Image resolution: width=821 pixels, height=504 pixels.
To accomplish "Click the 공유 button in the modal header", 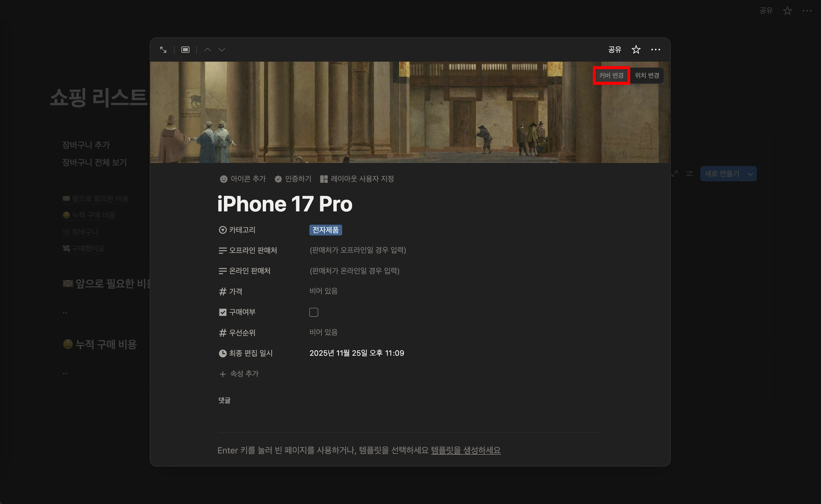I will [x=615, y=50].
